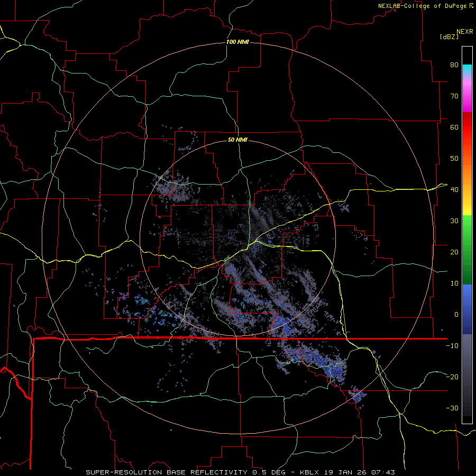Click the 70 value on the dBZ scale

pyautogui.click(x=454, y=96)
